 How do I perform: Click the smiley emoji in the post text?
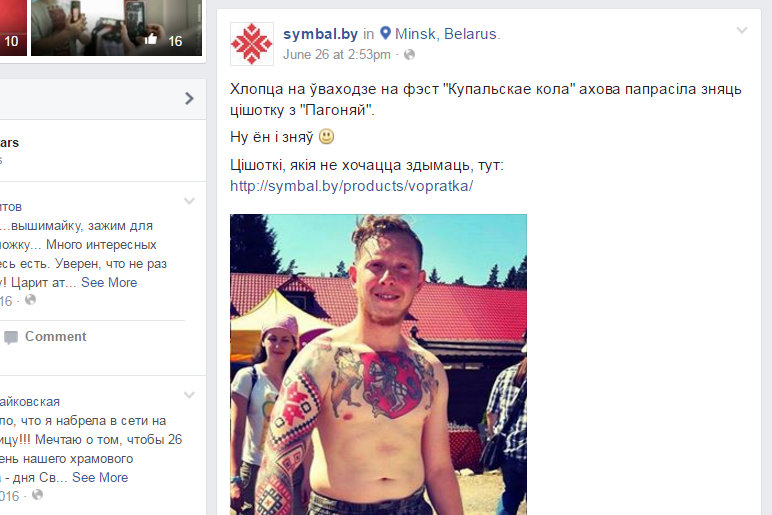[326, 136]
